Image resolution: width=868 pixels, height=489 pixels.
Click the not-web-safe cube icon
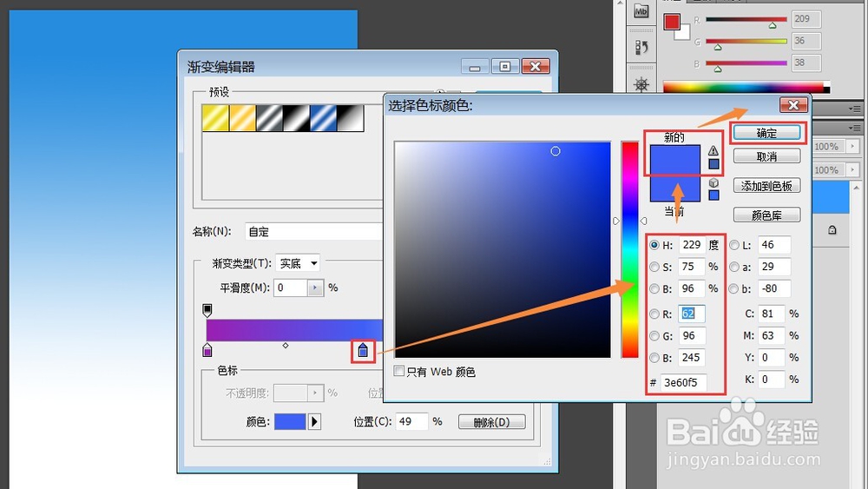click(713, 182)
